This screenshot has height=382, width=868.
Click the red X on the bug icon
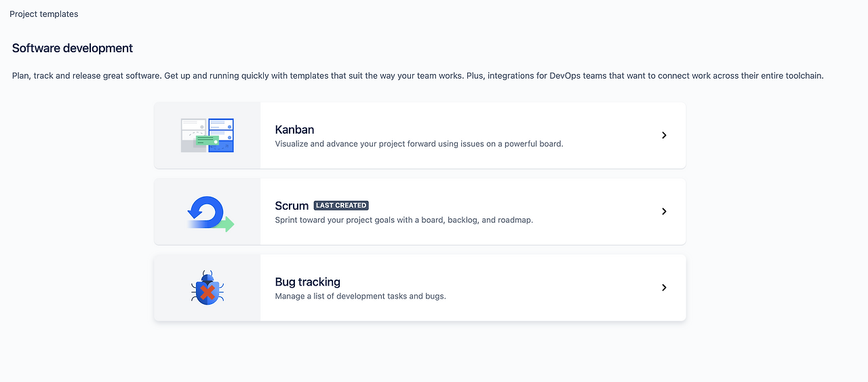[208, 292]
